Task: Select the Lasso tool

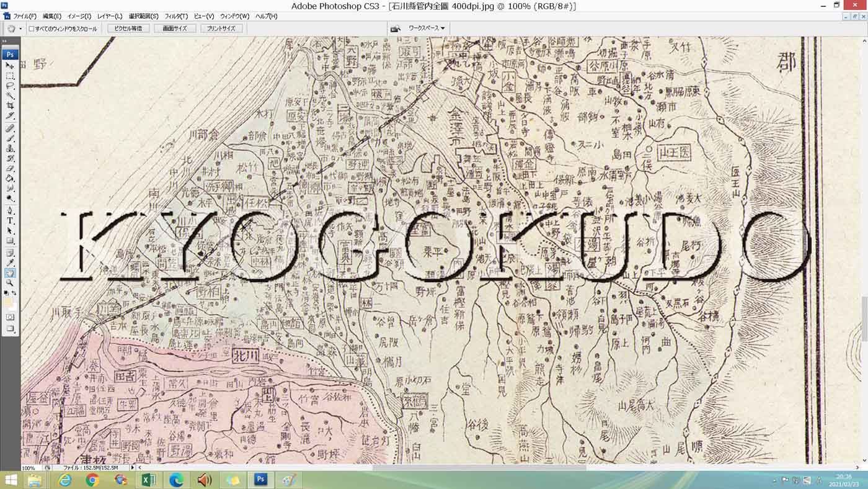Action: pos(10,86)
